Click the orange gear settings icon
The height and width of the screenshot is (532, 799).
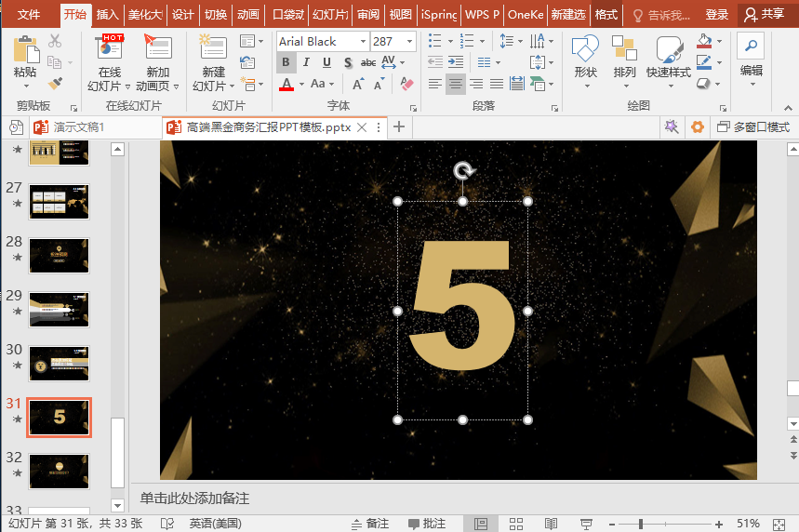pos(697,126)
